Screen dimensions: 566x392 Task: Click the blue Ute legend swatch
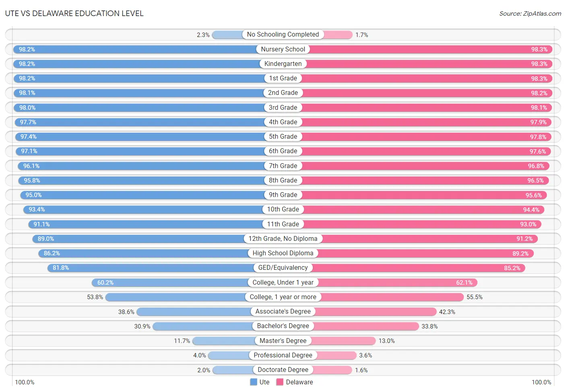tap(254, 382)
